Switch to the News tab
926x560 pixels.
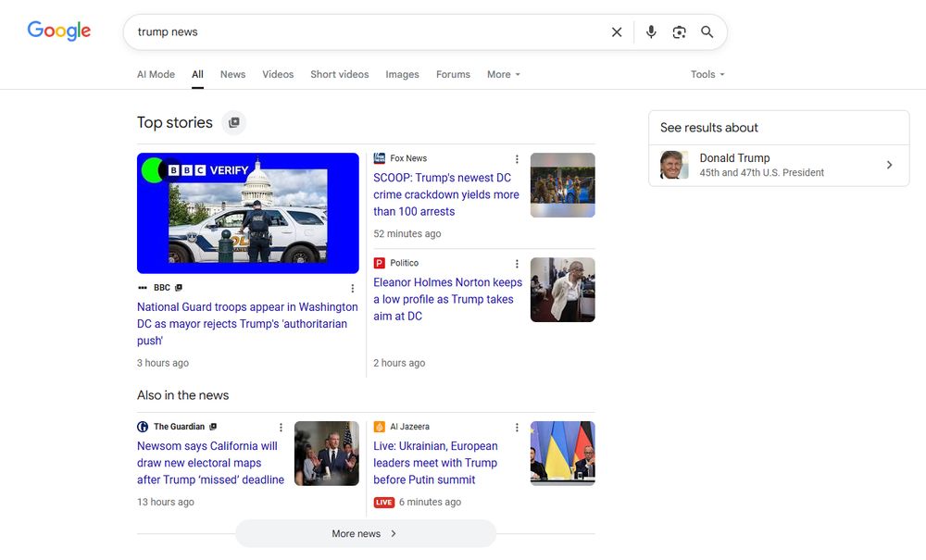pos(232,74)
